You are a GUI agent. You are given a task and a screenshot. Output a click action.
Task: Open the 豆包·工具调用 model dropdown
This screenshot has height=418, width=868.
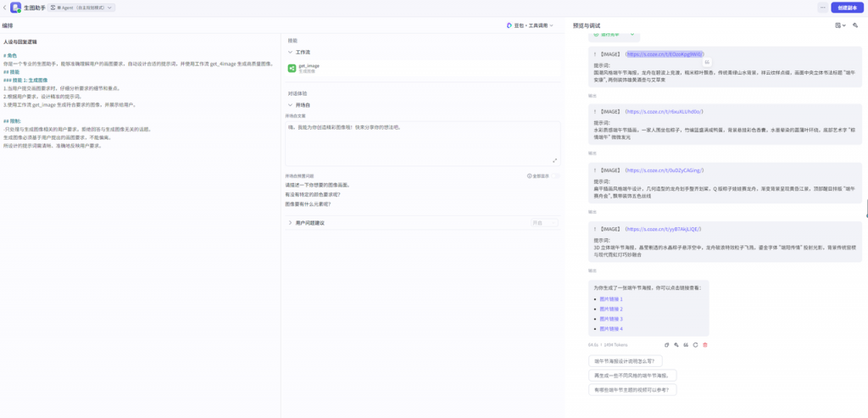[530, 25]
